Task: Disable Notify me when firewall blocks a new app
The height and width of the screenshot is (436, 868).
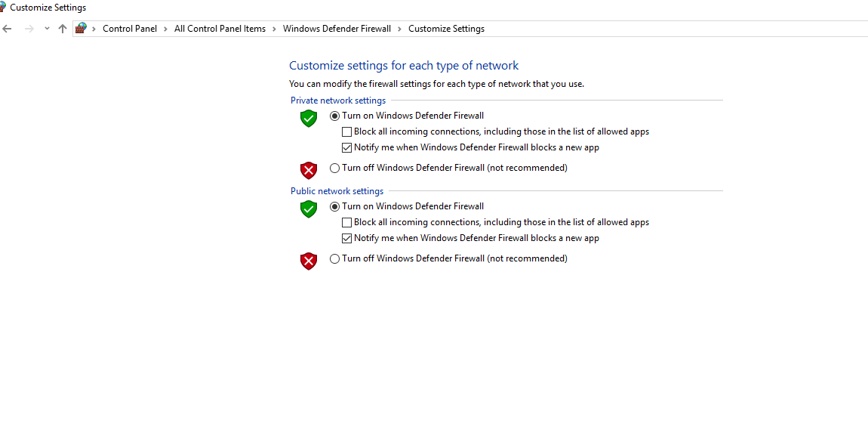Action: point(346,147)
